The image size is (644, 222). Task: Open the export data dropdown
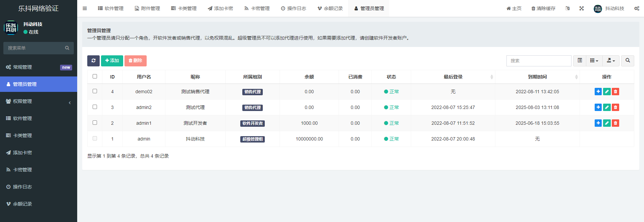point(611,61)
